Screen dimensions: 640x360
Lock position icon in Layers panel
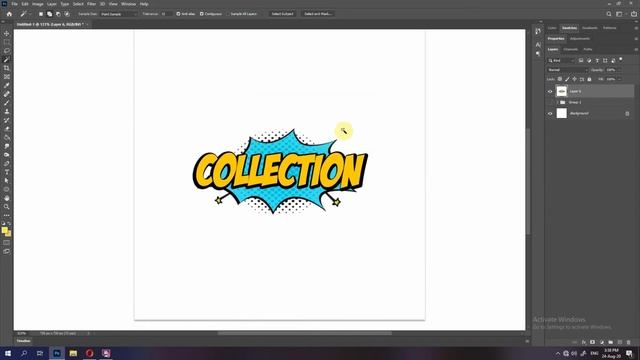coord(575,79)
